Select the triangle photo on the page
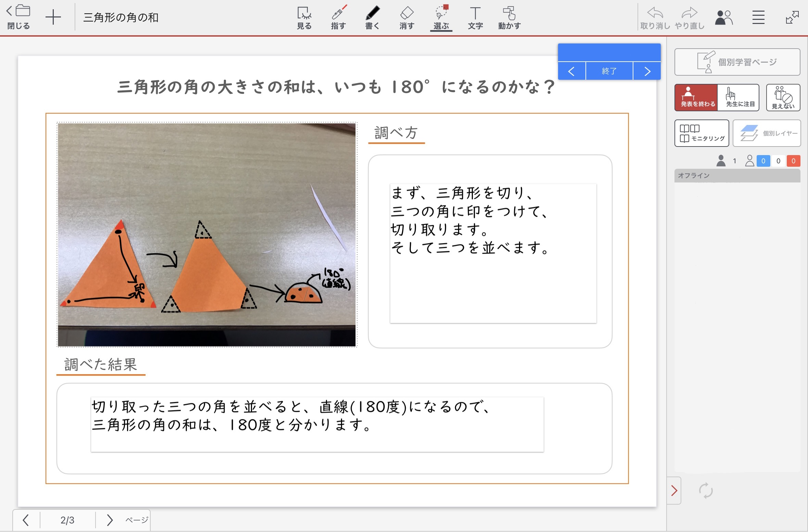The image size is (808, 532). tap(207, 235)
